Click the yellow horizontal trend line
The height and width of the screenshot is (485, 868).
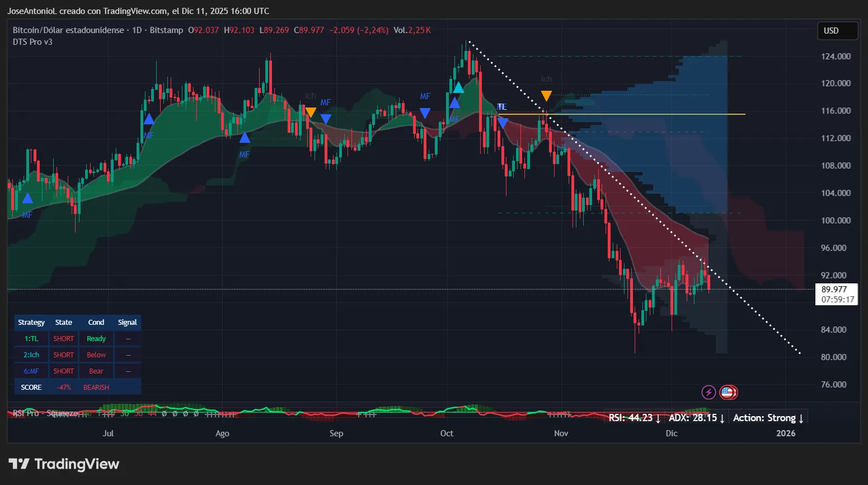tap(644, 114)
